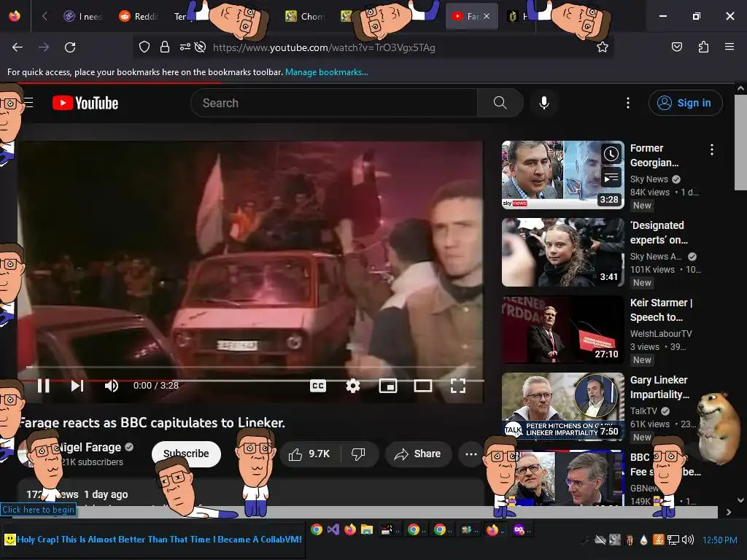The height and width of the screenshot is (560, 747).
Task: Click the YouTube logo
Action: click(86, 103)
